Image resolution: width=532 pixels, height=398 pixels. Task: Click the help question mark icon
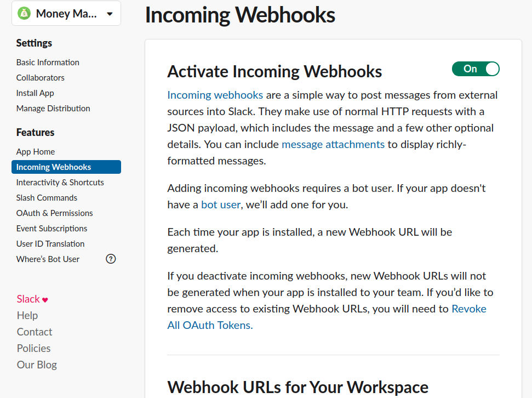[x=111, y=259]
